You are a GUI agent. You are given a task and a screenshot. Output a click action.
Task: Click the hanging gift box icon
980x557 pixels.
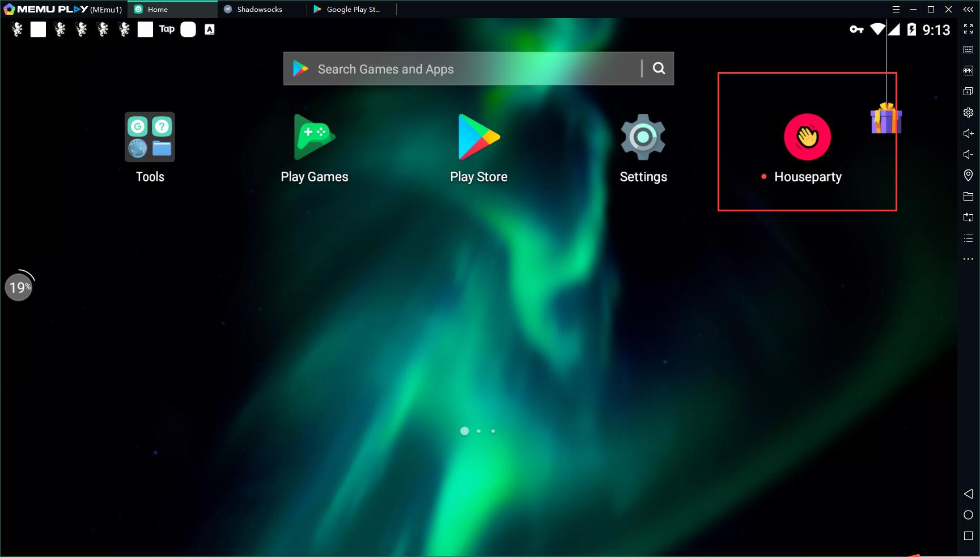(886, 118)
